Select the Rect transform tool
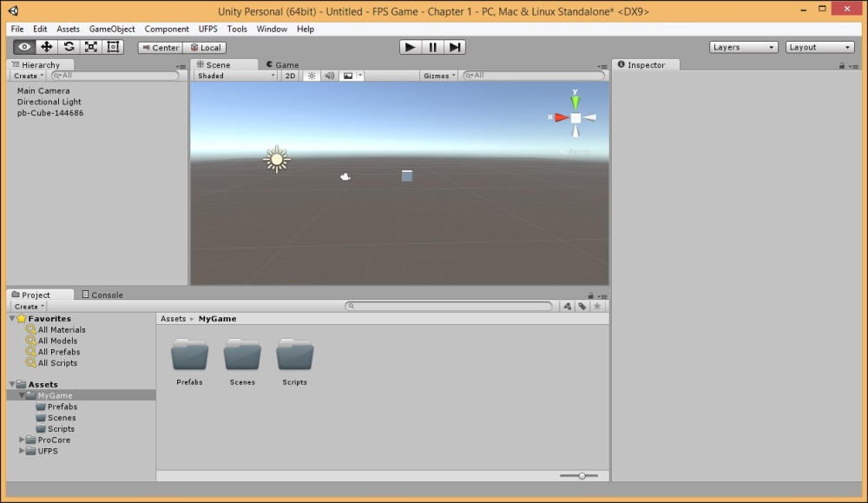The image size is (868, 503). [113, 47]
